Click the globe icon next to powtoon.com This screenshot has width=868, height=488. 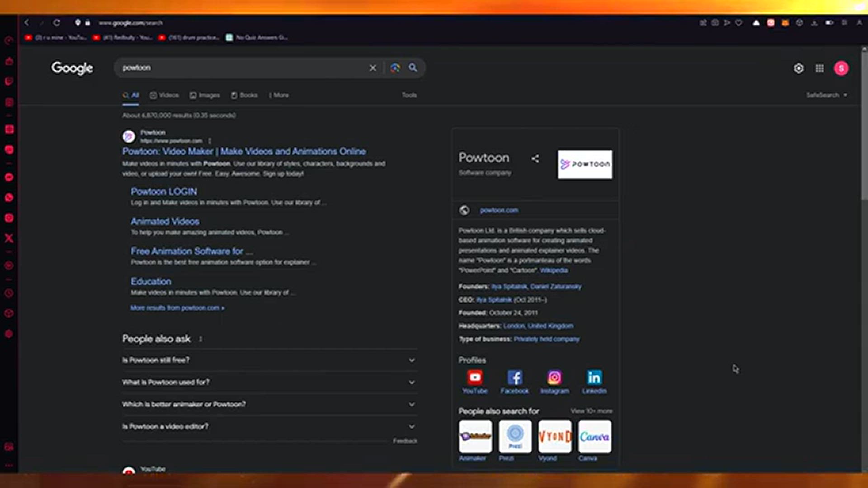[464, 210]
